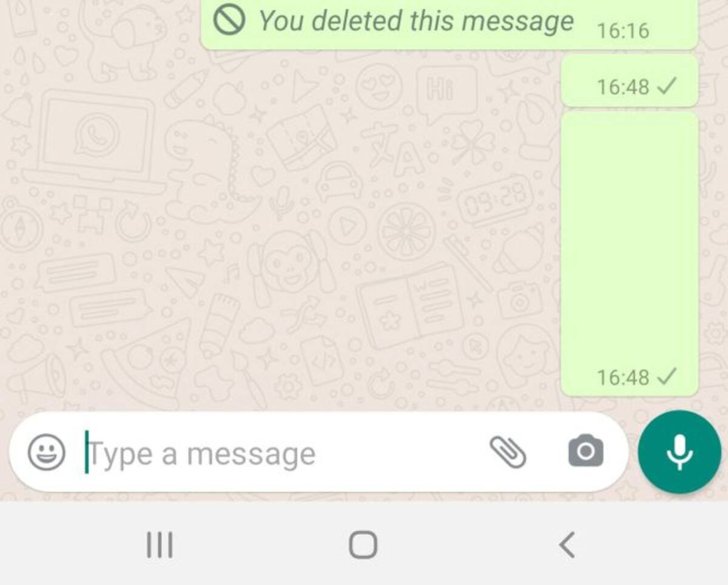Image resolution: width=728 pixels, height=585 pixels.
Task: Open the emoji picker smiley icon
Action: [x=47, y=453]
